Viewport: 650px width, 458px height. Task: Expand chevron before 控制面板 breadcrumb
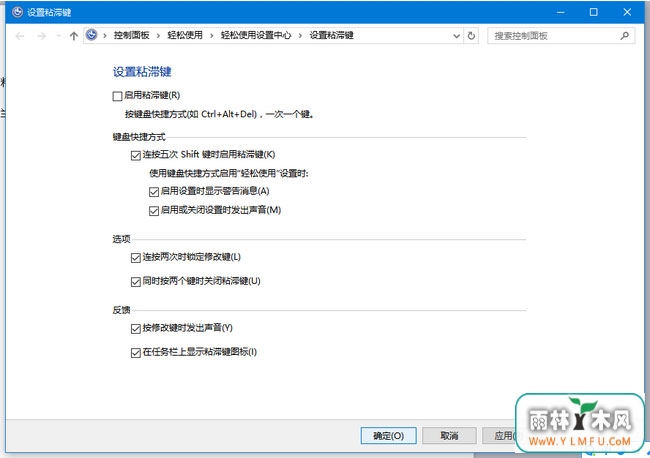[x=105, y=36]
